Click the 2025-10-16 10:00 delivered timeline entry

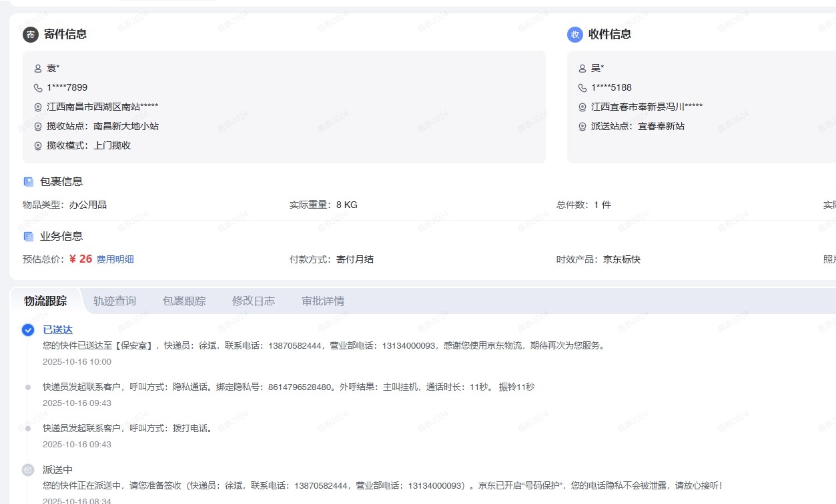(x=77, y=362)
